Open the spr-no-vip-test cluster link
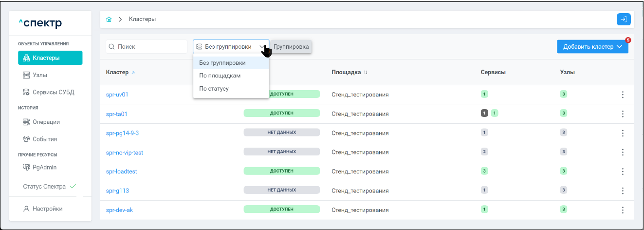 tap(125, 152)
